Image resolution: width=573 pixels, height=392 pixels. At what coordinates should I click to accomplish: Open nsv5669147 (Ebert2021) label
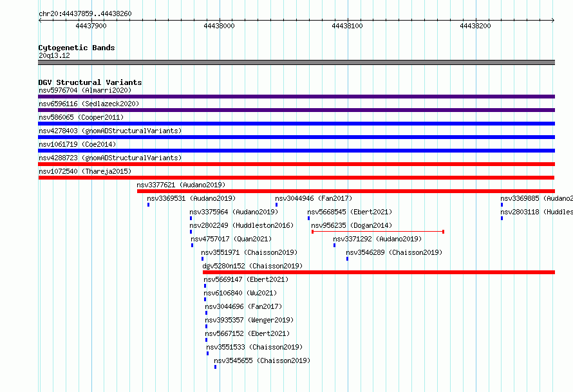pyautogui.click(x=246, y=279)
